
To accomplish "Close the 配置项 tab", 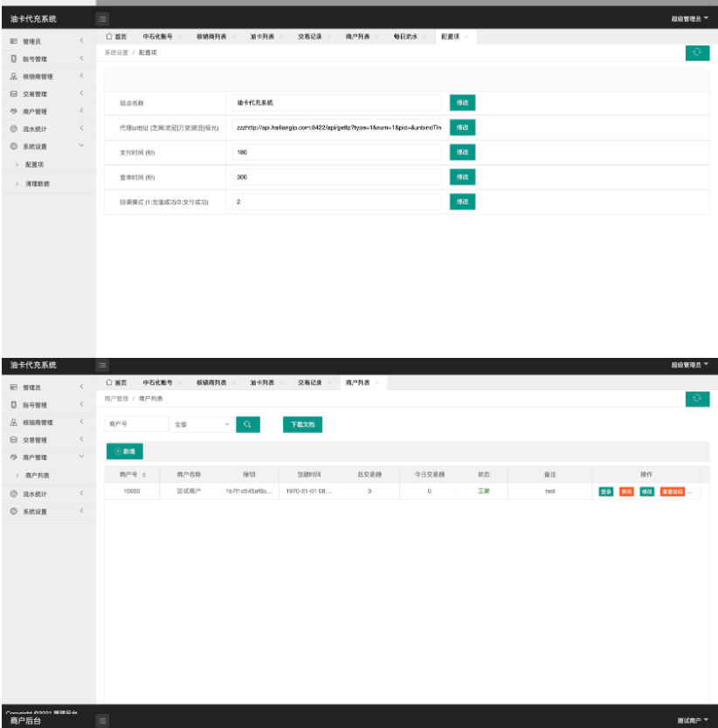I will pyautogui.click(x=466, y=37).
